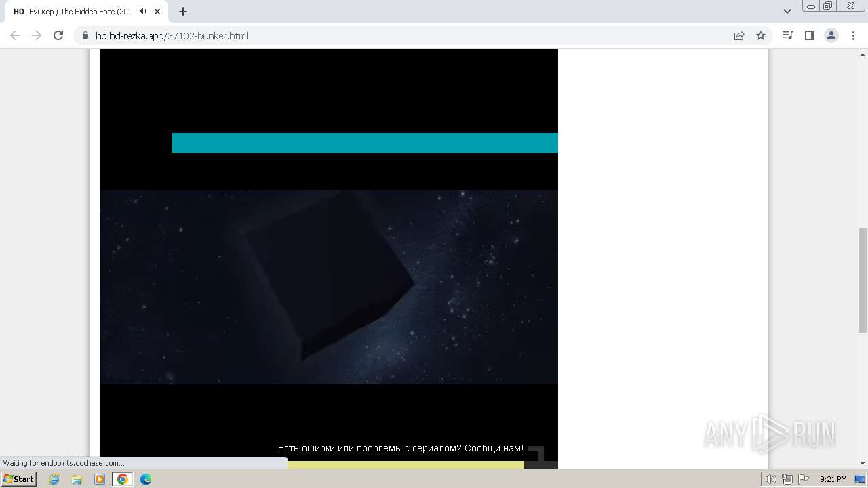Screen dimensions: 868x488
Task: Reload the current page
Action: [x=58, y=35]
